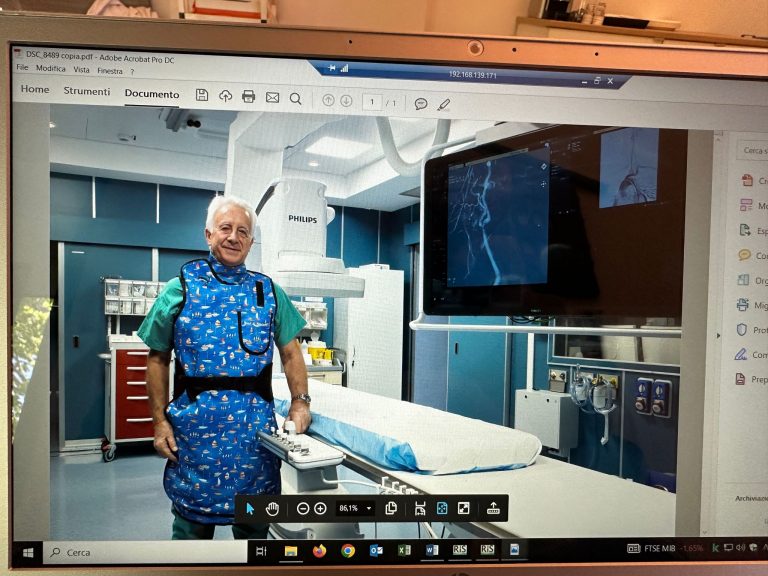
Task: Collapse the right tools pane arrow
Action: tap(718, 331)
